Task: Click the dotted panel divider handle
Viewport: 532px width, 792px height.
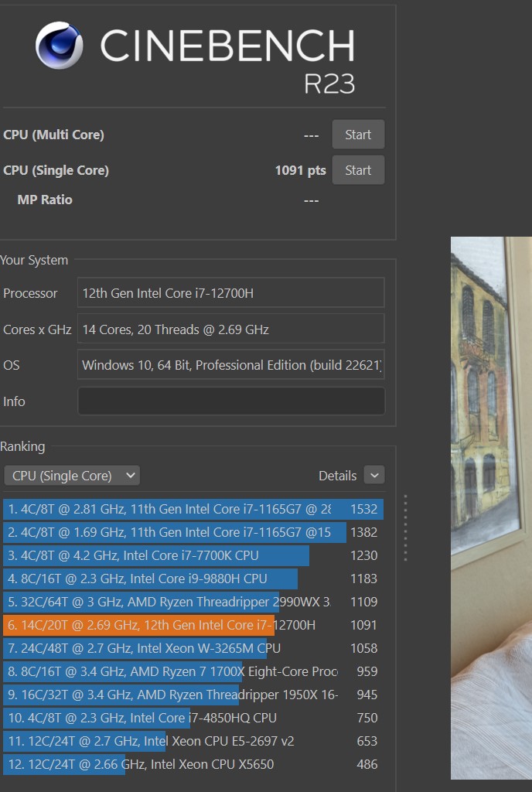Action: [x=405, y=528]
